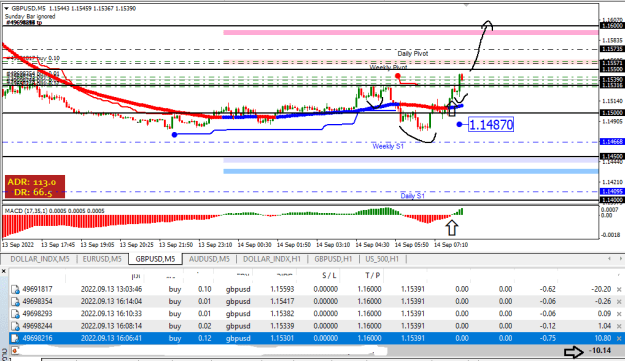Screen dimensions: 625x361
Task: Select the GBPUSD,M5 chart tab
Action: pyautogui.click(x=155, y=259)
